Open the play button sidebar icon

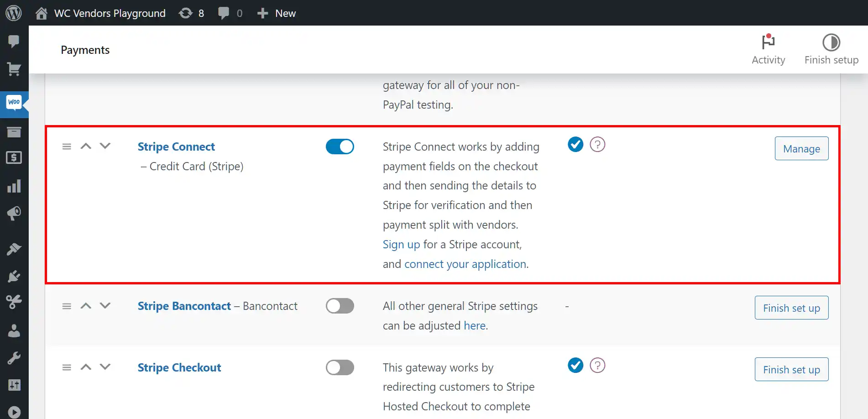[x=14, y=412]
